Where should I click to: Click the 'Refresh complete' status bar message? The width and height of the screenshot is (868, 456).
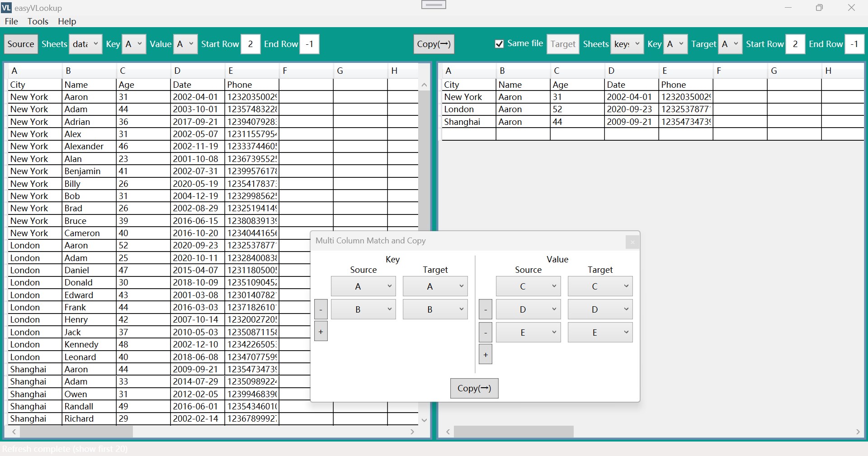65,449
